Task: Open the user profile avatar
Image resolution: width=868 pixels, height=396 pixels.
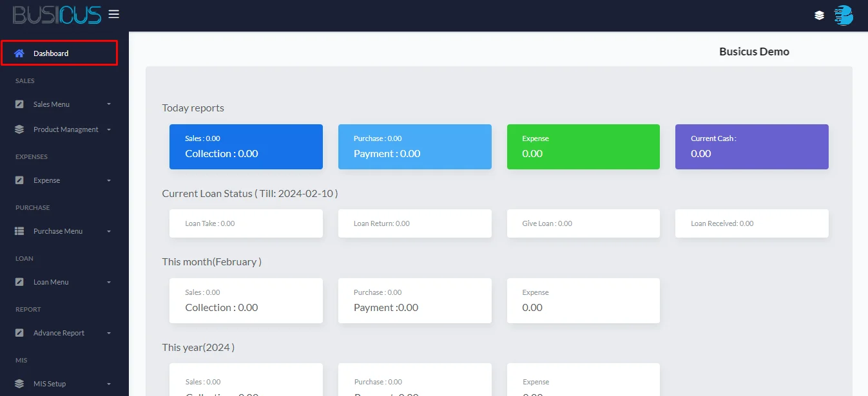Action: click(844, 15)
